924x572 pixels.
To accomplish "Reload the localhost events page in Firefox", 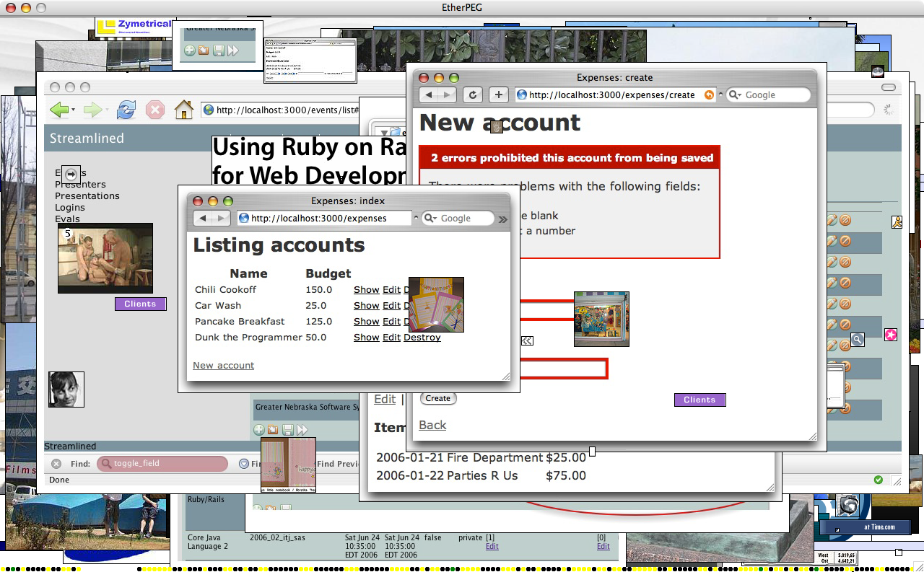I will (x=126, y=110).
